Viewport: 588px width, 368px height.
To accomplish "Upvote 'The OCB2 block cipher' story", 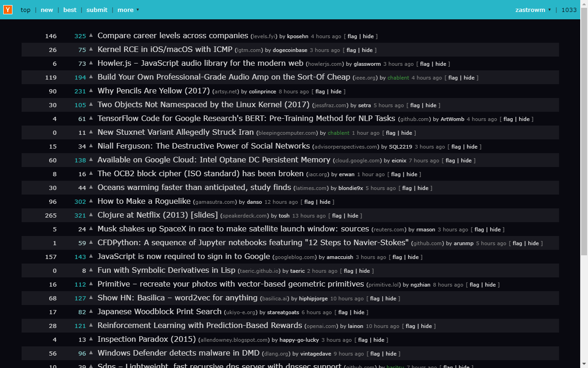I will point(91,174).
